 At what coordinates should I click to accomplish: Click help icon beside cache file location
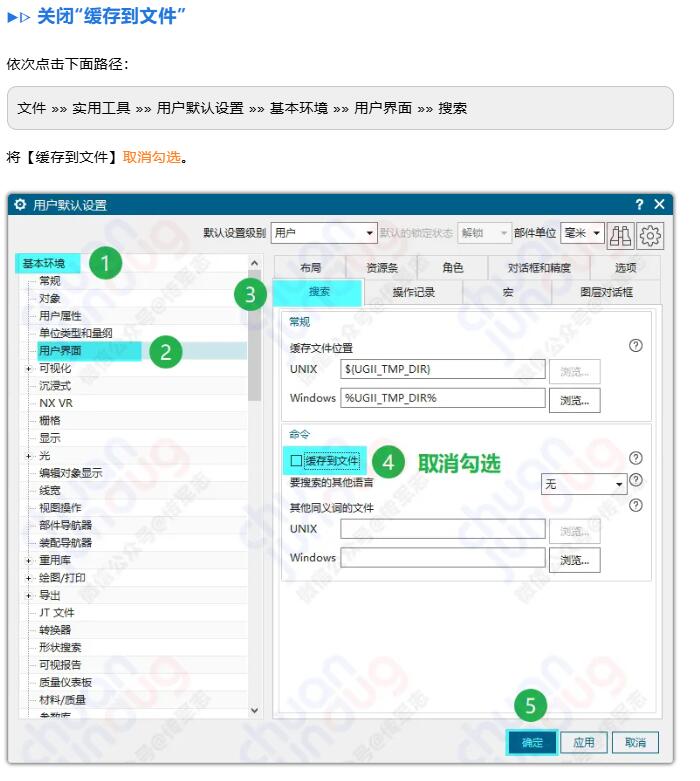[635, 345]
